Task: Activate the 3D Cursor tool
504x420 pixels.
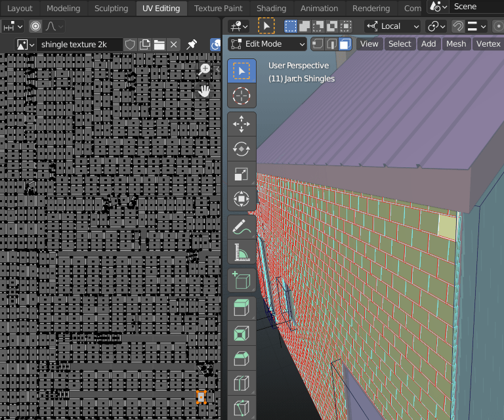Action: point(241,96)
